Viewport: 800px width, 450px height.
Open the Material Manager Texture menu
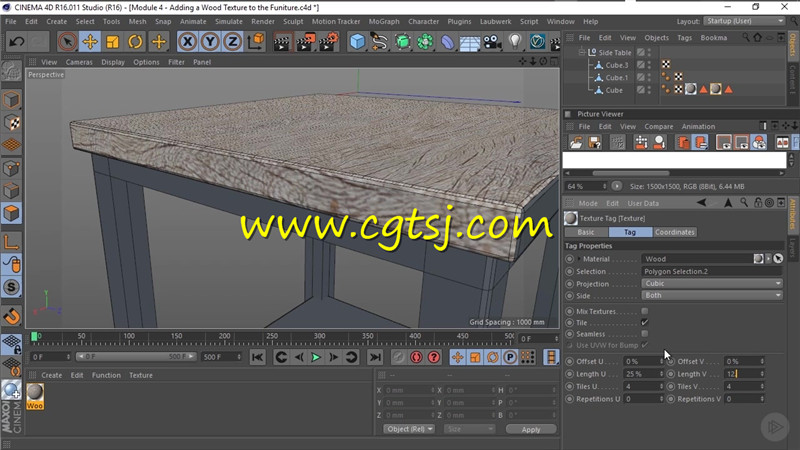(141, 375)
